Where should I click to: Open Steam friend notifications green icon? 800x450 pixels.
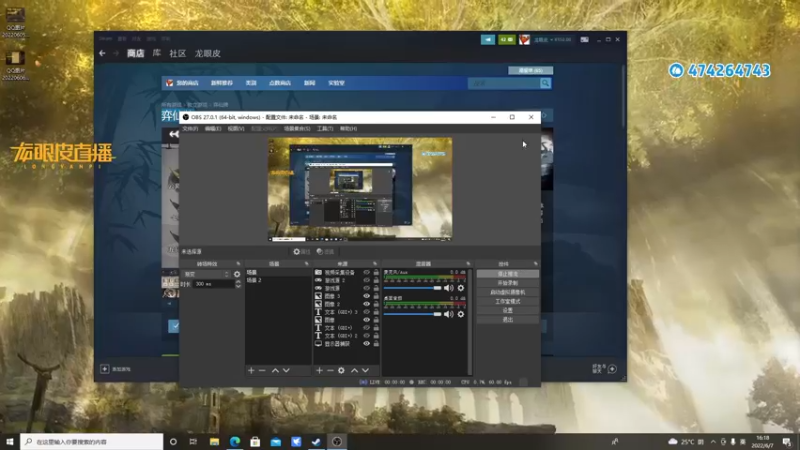507,39
